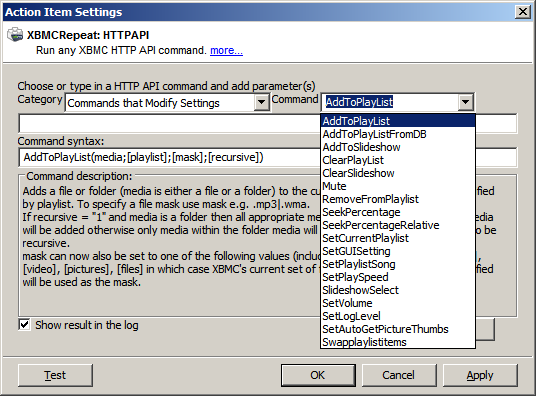This screenshot has width=536, height=396.
Task: Click the Cancel button
Action: tap(399, 375)
